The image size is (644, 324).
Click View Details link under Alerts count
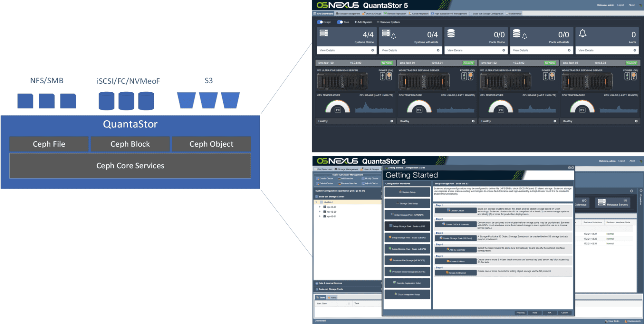pyautogui.click(x=586, y=50)
